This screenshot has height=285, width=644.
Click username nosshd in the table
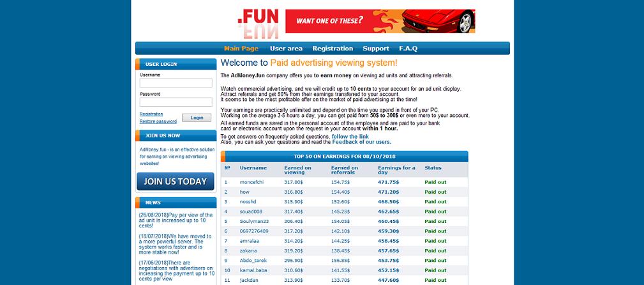[248, 202]
